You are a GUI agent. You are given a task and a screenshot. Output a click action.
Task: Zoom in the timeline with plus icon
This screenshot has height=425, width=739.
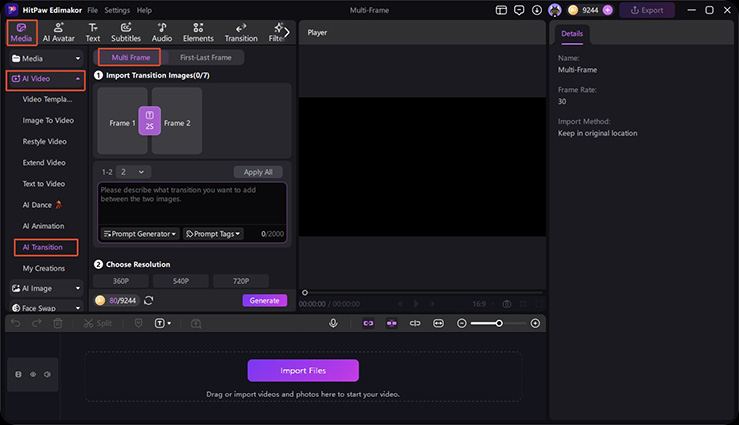[535, 323]
